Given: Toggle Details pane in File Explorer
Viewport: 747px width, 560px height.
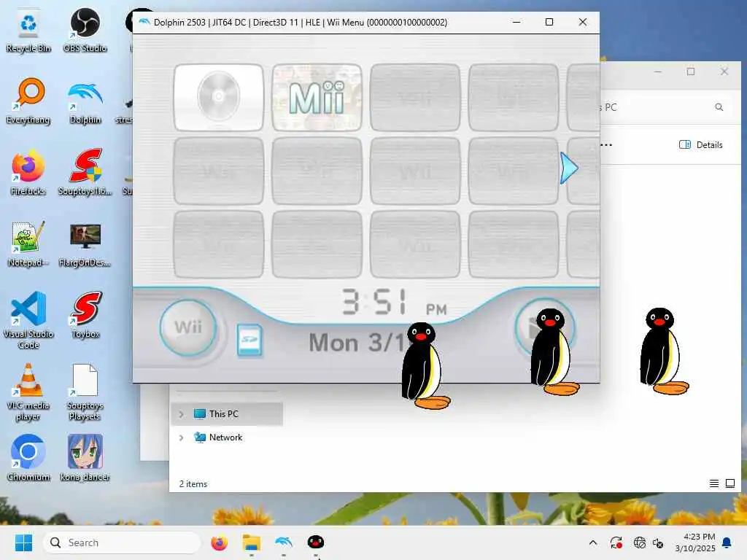Looking at the screenshot, I should click(x=701, y=145).
